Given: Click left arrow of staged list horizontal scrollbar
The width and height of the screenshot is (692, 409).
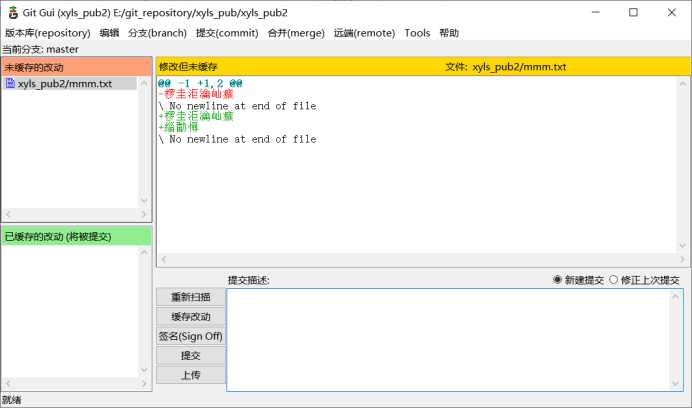Looking at the screenshot, I should tap(8, 384).
